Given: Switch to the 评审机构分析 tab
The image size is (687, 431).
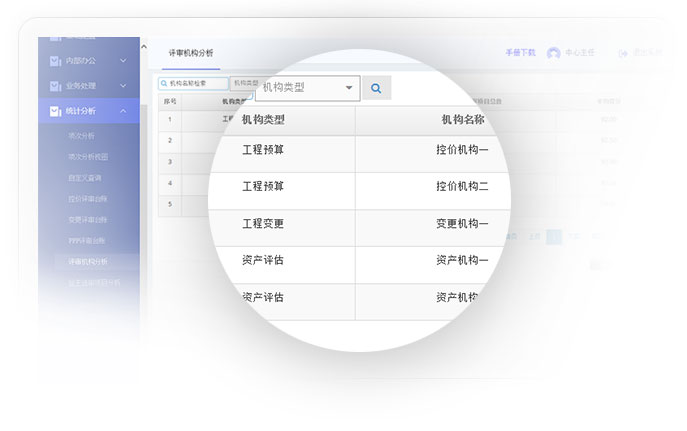Looking at the screenshot, I should 191,53.
